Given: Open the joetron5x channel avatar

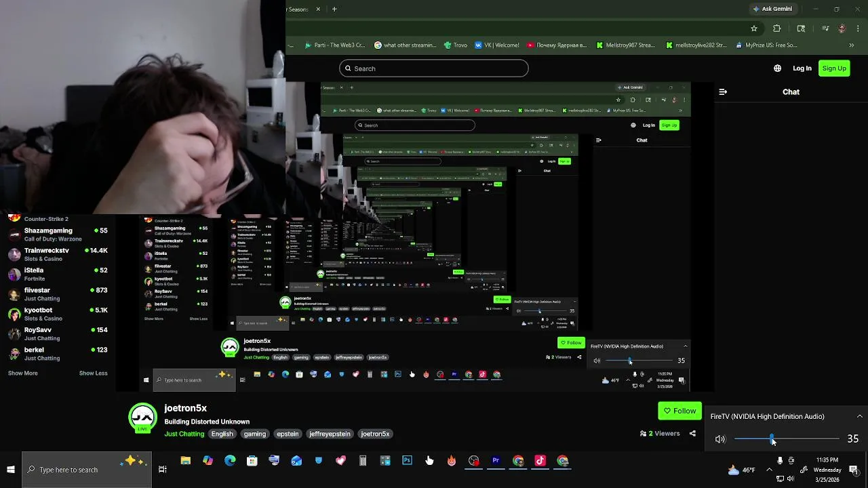Looking at the screenshot, I should point(143,418).
